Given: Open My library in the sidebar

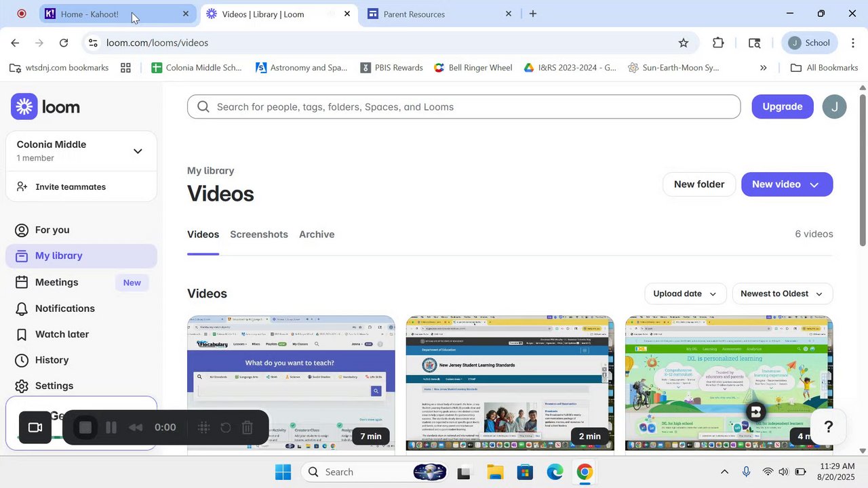Looking at the screenshot, I should (81, 256).
